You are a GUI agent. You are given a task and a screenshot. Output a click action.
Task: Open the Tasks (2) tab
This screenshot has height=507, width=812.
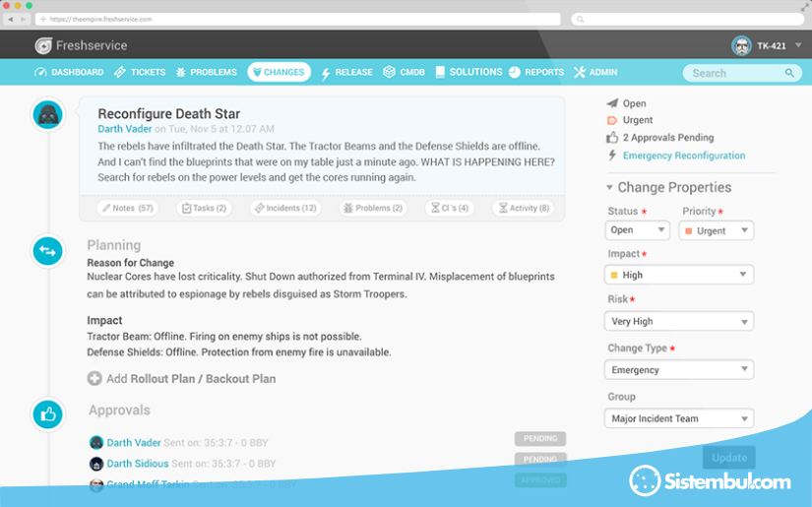(x=204, y=208)
